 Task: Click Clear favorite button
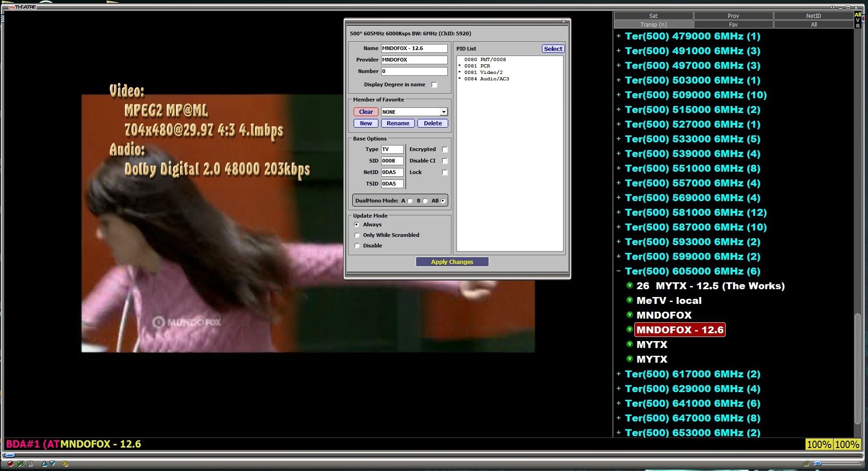pos(366,112)
